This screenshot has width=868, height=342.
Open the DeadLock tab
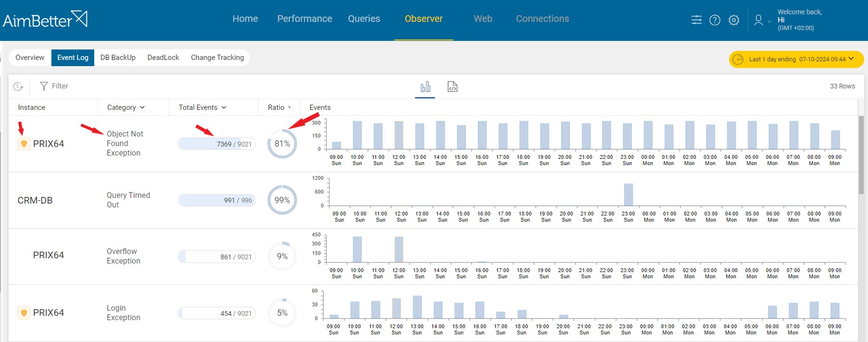pyautogui.click(x=163, y=58)
